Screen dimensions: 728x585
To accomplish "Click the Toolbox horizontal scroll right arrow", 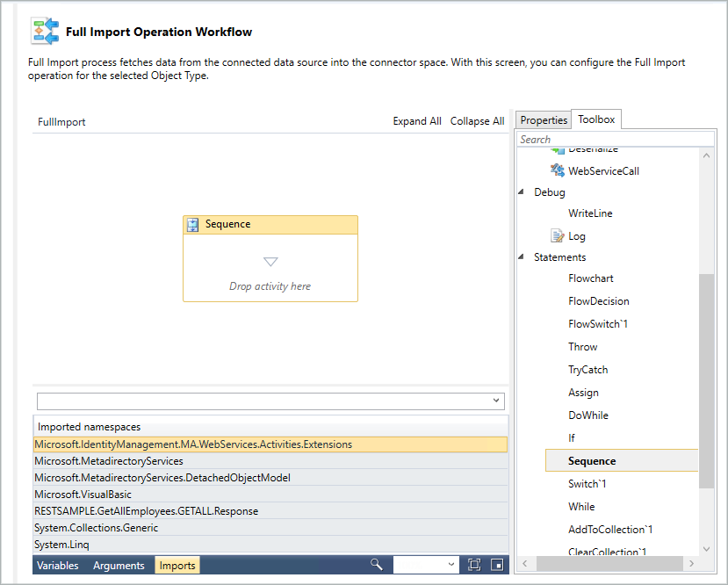I will (x=691, y=563).
